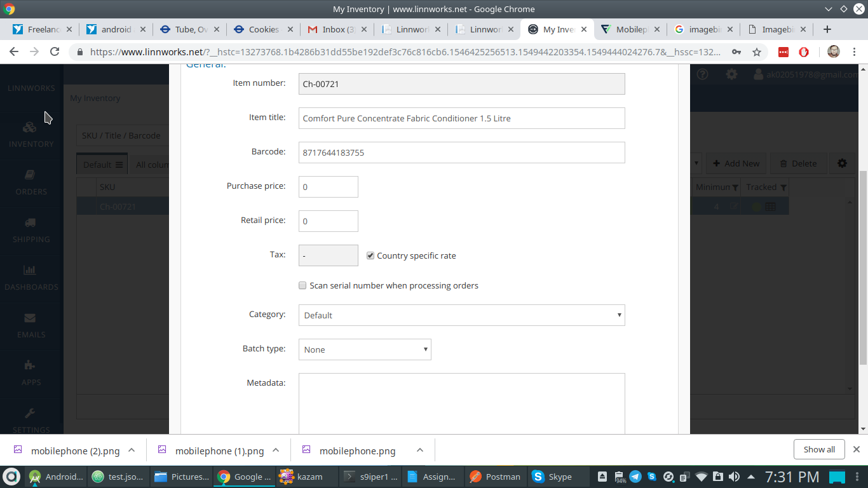Click the Purchase price field
The height and width of the screenshot is (488, 868).
click(x=329, y=187)
